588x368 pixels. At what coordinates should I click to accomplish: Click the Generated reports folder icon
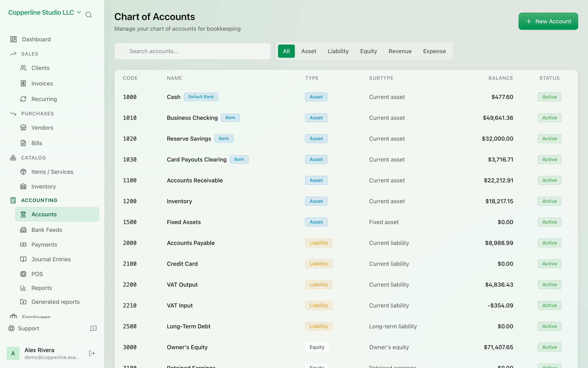(x=23, y=302)
